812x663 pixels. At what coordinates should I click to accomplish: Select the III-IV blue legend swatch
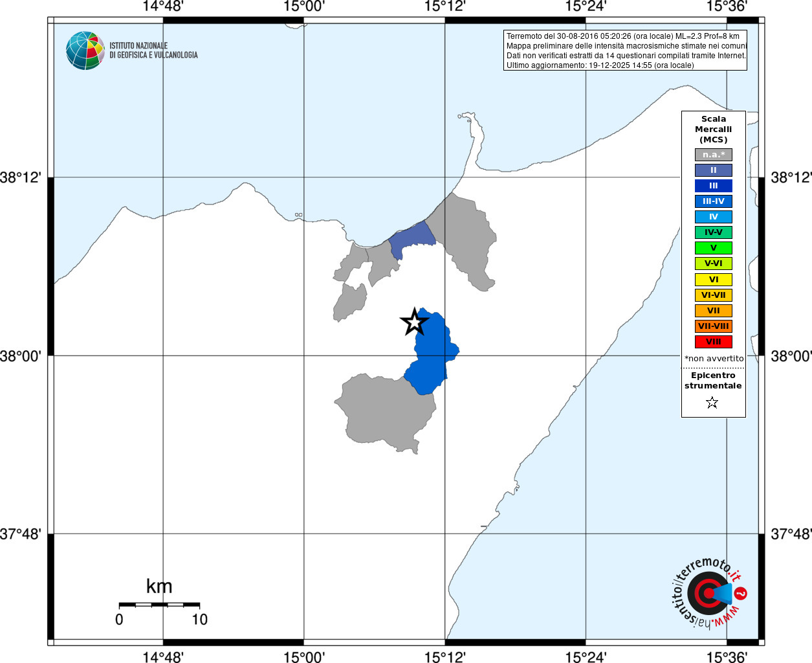[x=714, y=201]
